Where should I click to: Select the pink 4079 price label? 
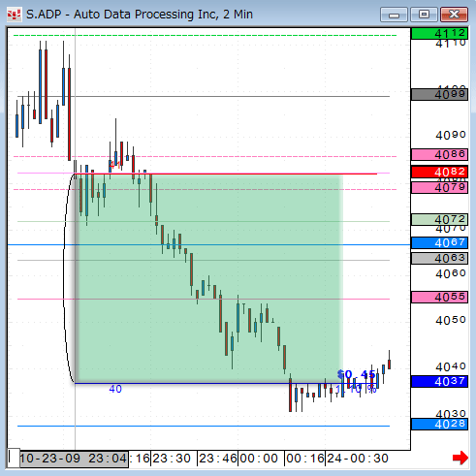click(439, 187)
